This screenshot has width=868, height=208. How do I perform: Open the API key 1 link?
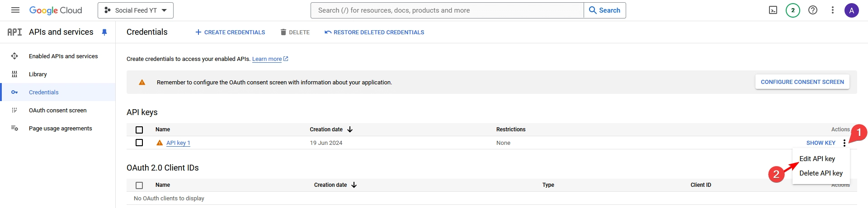click(x=178, y=143)
